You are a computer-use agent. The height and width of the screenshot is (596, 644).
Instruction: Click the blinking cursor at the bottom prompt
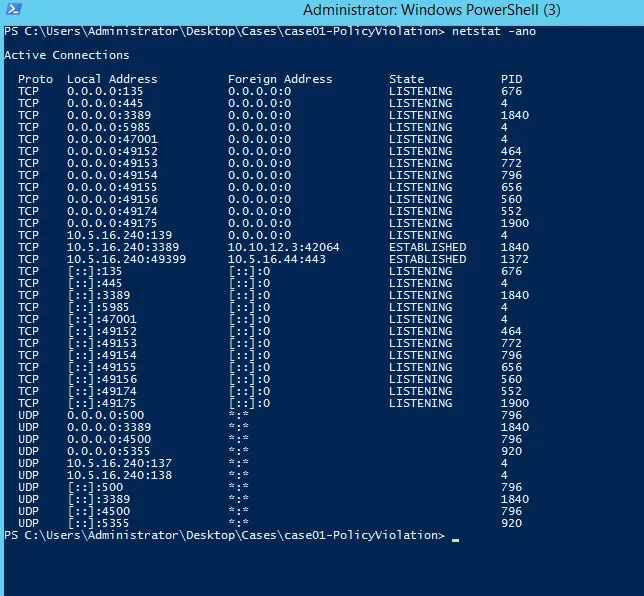click(x=456, y=537)
